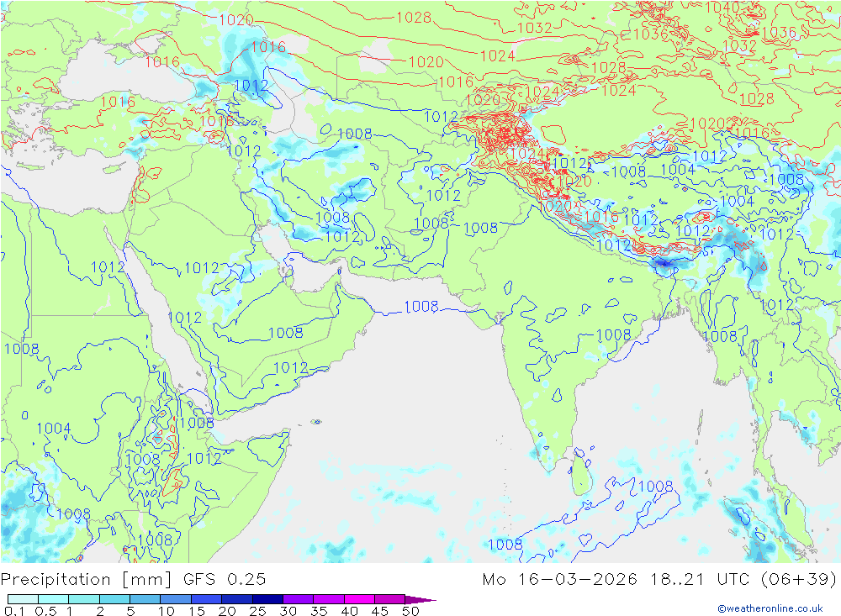
Task: Click the over-50 legend arrow tip
Action: tap(421, 599)
